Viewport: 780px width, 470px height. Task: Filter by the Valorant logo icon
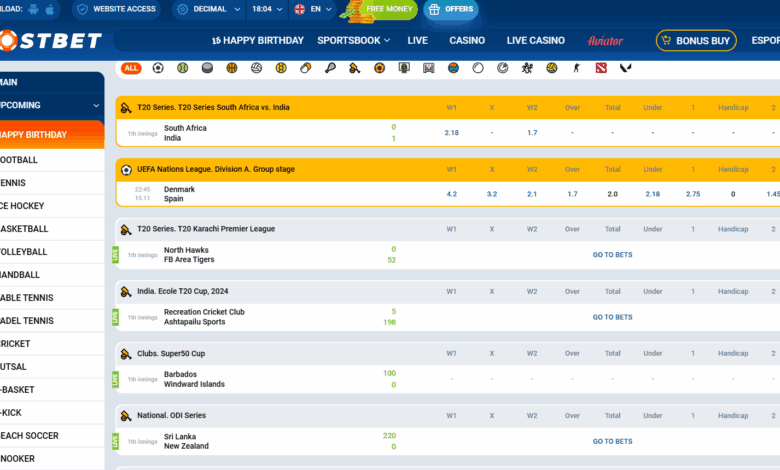[626, 68]
